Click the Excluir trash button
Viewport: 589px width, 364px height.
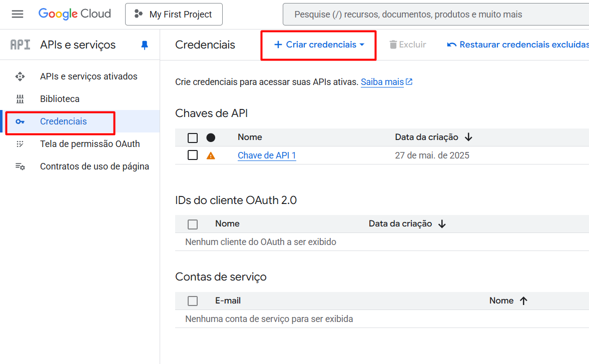click(x=407, y=44)
